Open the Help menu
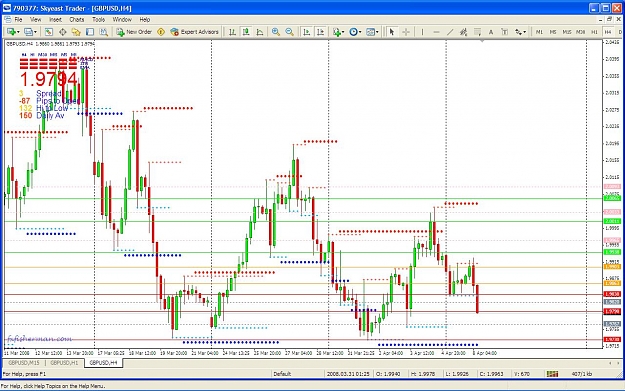This screenshot has width=625, height=391. pos(145,20)
